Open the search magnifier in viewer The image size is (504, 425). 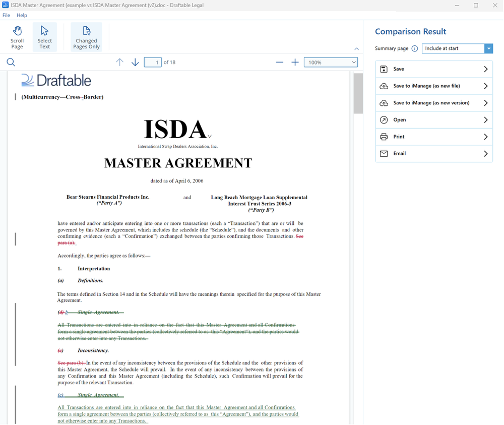pyautogui.click(x=11, y=63)
